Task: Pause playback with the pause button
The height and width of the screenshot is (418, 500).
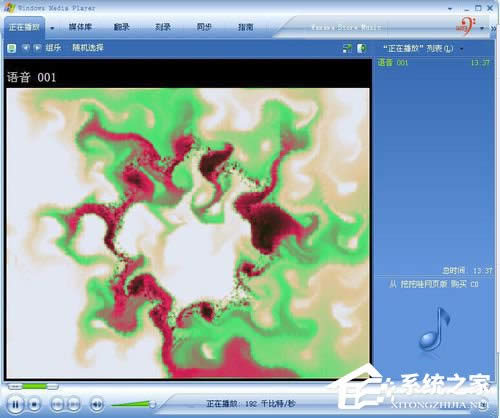Action: [x=15, y=404]
